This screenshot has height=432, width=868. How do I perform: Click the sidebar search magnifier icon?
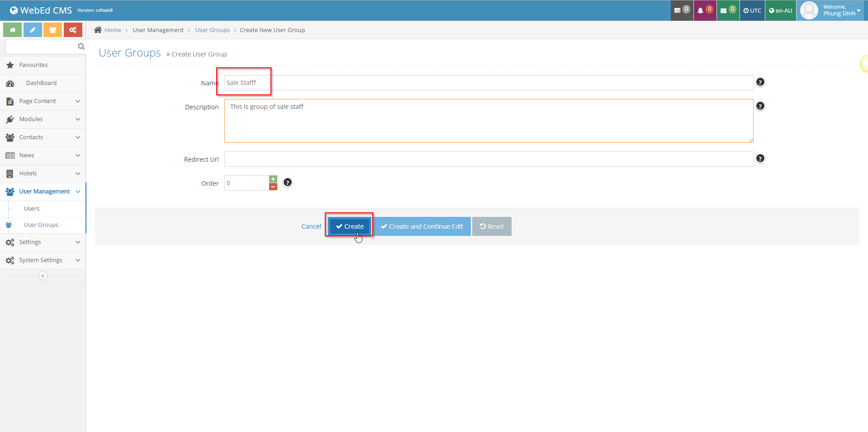click(81, 47)
